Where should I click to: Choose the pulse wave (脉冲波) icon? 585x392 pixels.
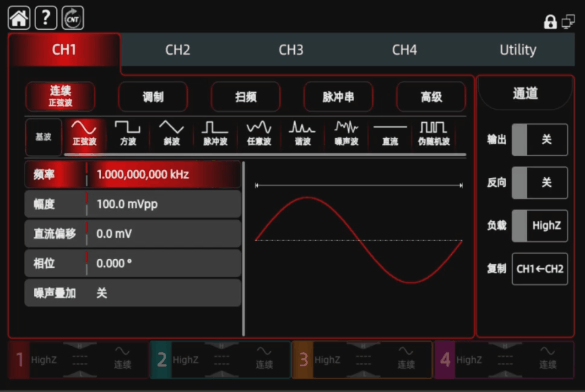215,134
